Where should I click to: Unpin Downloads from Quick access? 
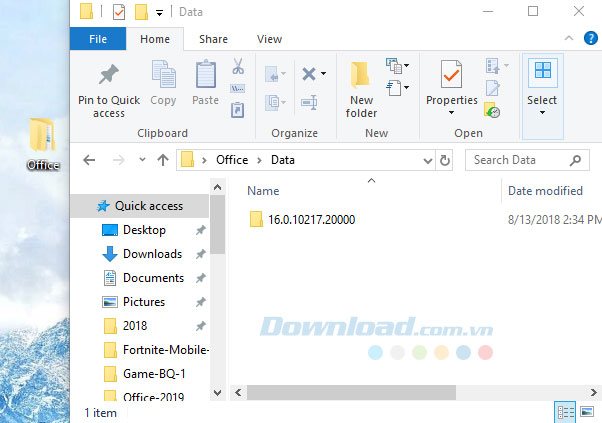[x=200, y=254]
